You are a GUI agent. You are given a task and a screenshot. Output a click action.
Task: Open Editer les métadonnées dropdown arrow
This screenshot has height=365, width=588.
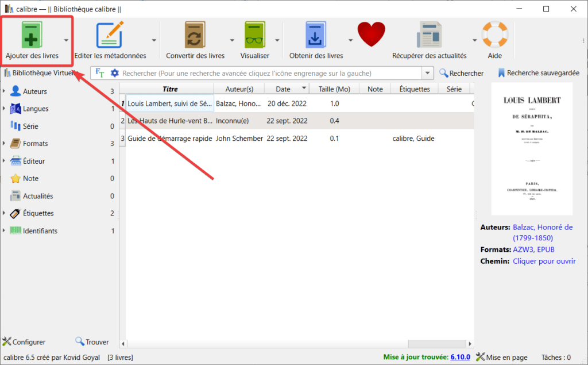154,40
